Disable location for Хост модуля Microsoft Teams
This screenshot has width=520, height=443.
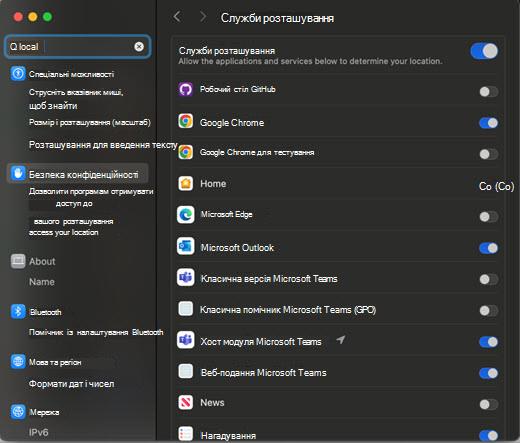click(489, 342)
